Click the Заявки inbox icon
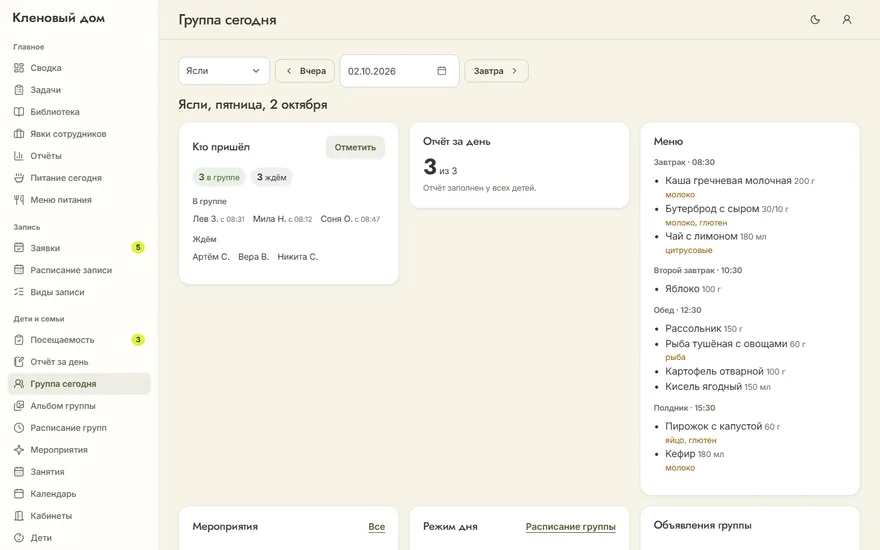The image size is (880, 550). pyautogui.click(x=19, y=248)
